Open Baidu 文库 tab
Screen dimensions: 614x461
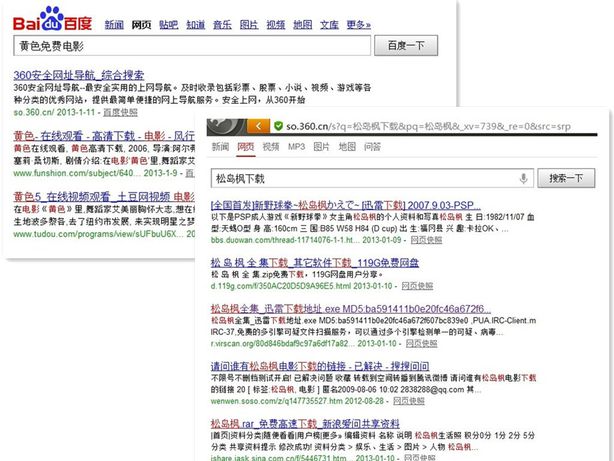point(329,25)
